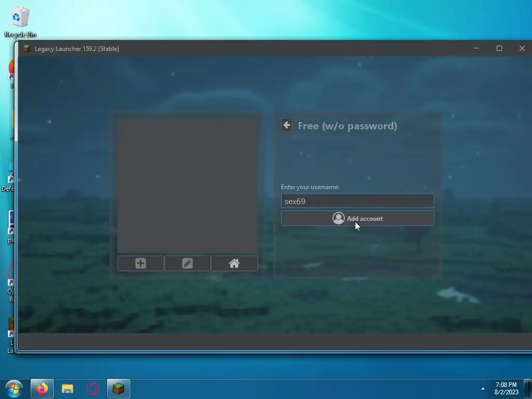Viewport: 532px width, 399px height.
Task: Maximize the Legacy Launcher window
Action: click(x=499, y=48)
